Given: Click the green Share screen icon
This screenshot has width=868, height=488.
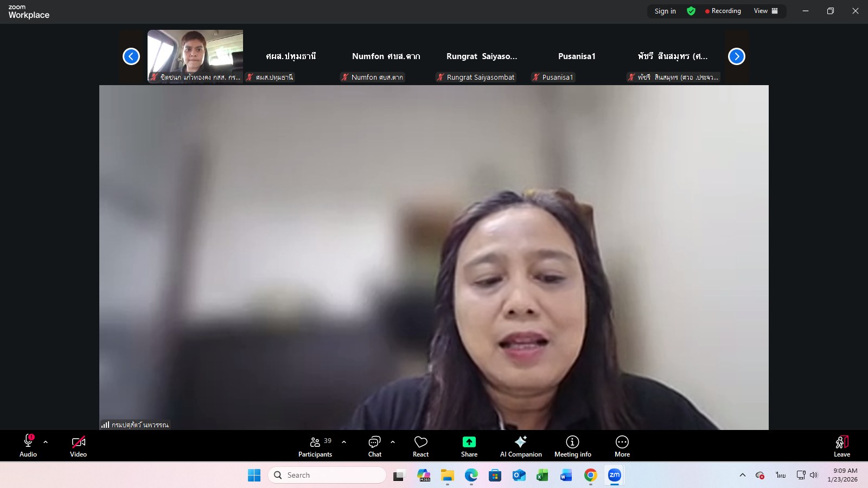Looking at the screenshot, I should [469, 442].
